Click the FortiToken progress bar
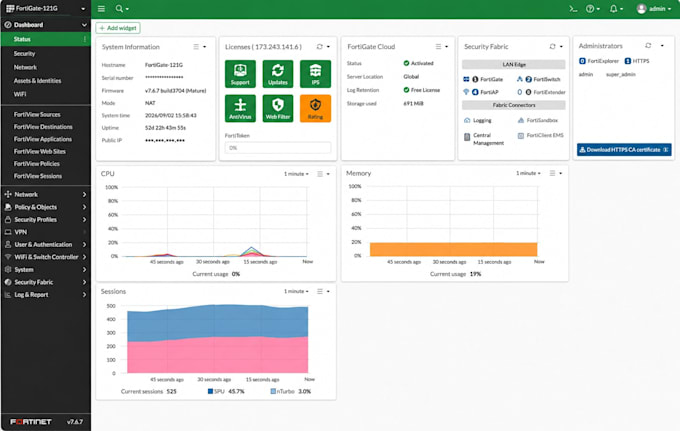The width and height of the screenshot is (680, 431). click(x=278, y=148)
